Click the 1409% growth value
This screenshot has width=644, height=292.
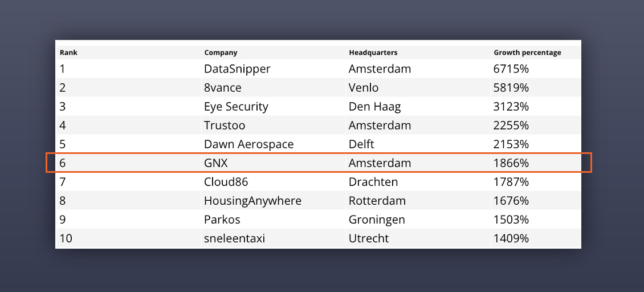coord(511,238)
